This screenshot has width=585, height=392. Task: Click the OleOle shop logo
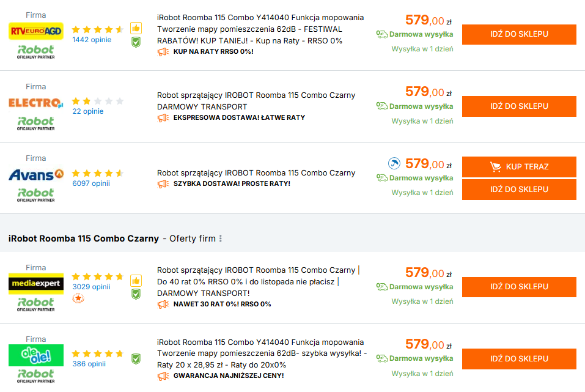(36, 355)
